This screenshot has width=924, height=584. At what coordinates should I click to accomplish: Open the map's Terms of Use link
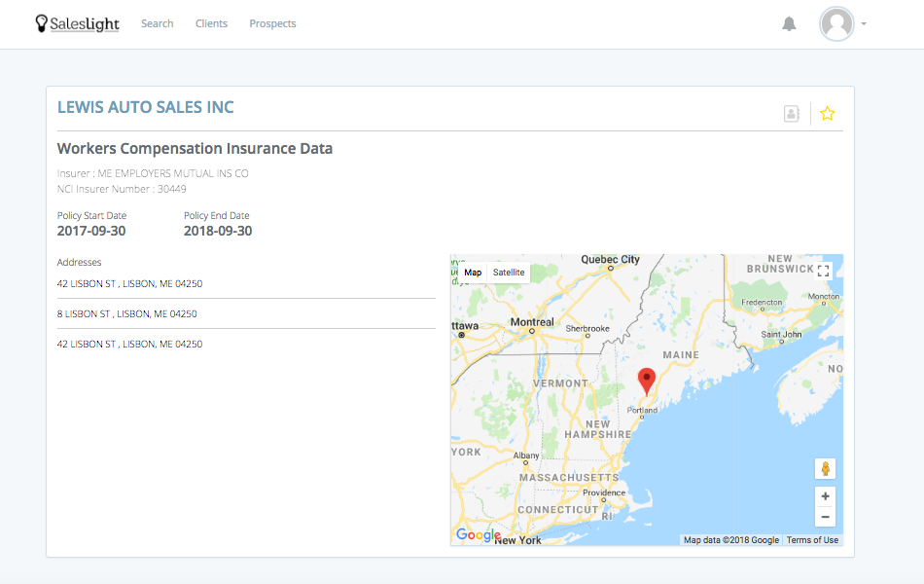(812, 540)
